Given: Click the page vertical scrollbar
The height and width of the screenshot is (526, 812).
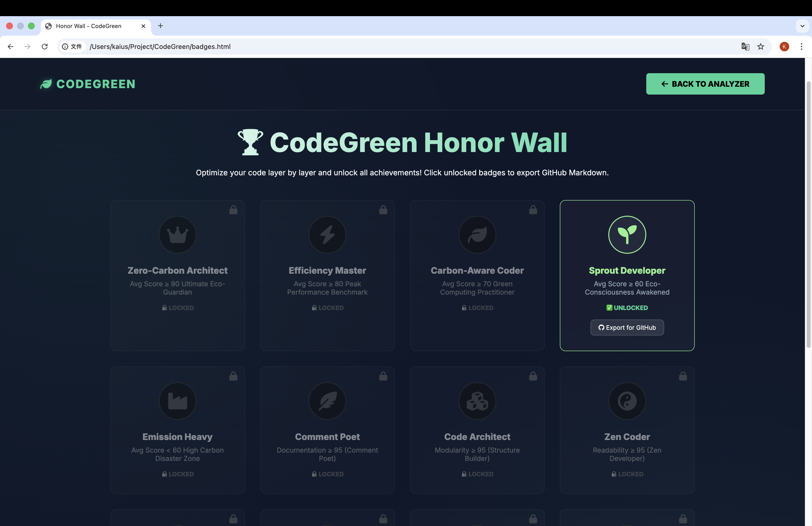Looking at the screenshot, I should coord(808,215).
